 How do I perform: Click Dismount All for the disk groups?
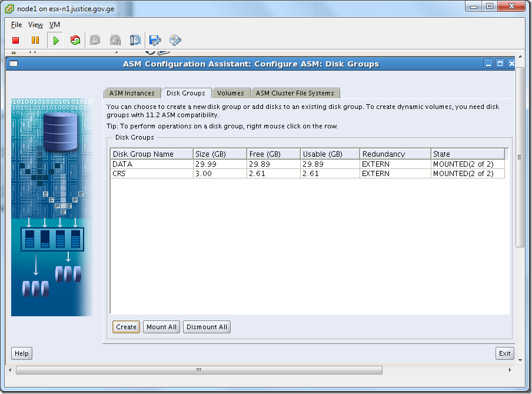pyautogui.click(x=207, y=326)
